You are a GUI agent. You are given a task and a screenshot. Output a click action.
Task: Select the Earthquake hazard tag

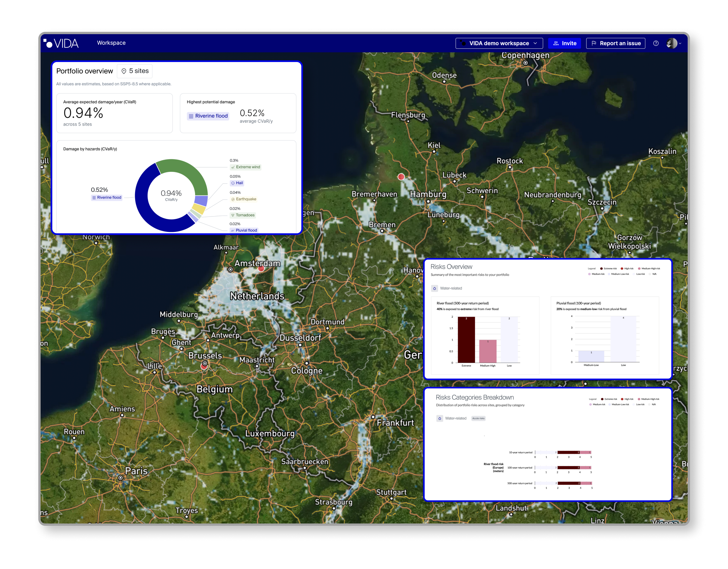pos(244,199)
